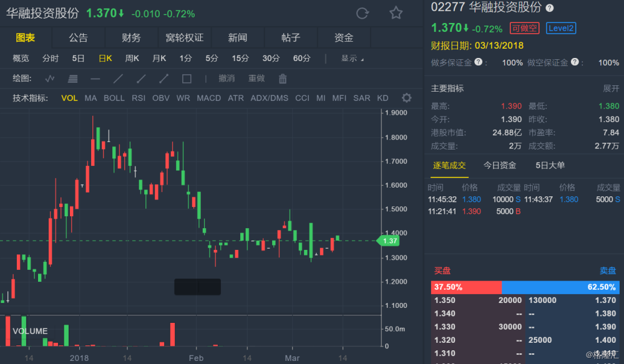Add stock to favorites with star icon
The image size is (624, 364).
click(x=396, y=13)
